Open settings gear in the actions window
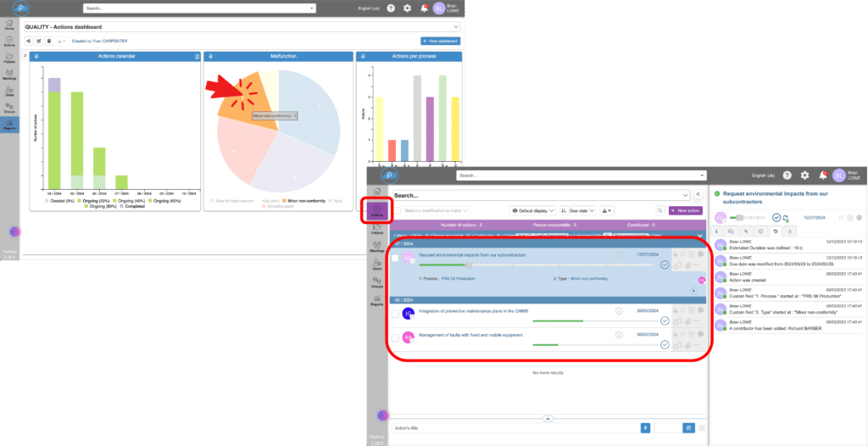The height and width of the screenshot is (446, 868). pos(805,176)
